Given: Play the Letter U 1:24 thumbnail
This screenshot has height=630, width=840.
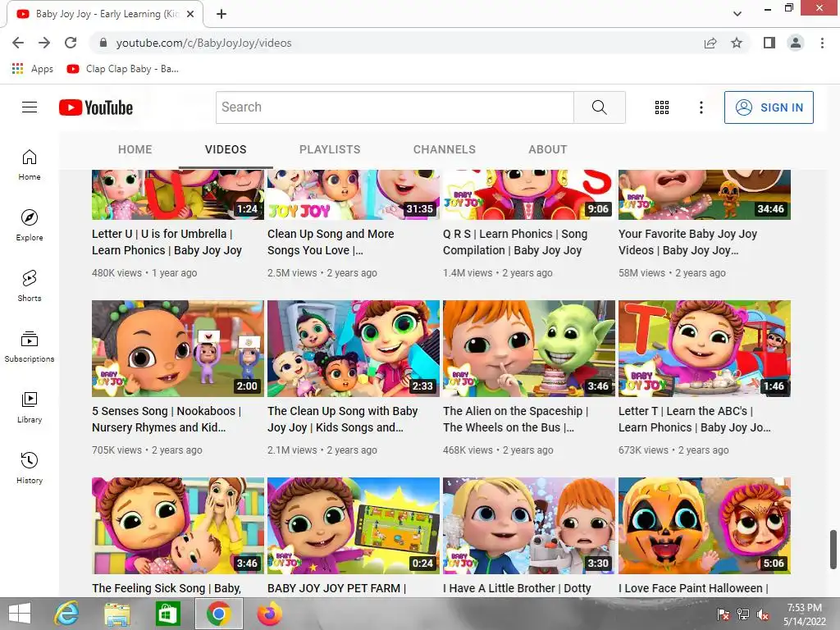Looking at the screenshot, I should 178,195.
